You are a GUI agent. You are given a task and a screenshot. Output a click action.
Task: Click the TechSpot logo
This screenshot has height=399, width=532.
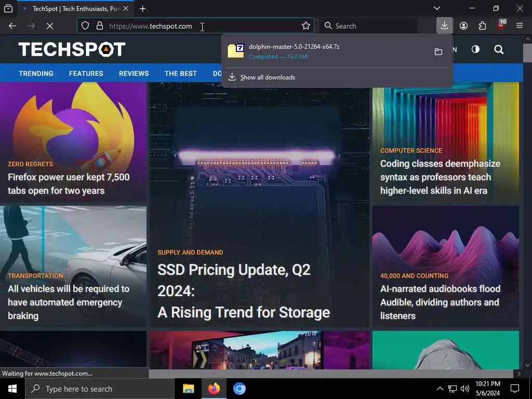72,49
